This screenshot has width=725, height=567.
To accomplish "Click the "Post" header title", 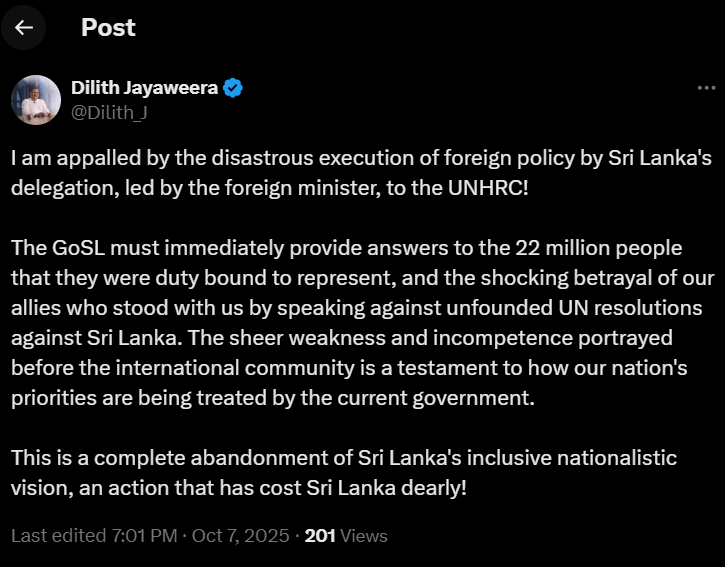I will [108, 27].
